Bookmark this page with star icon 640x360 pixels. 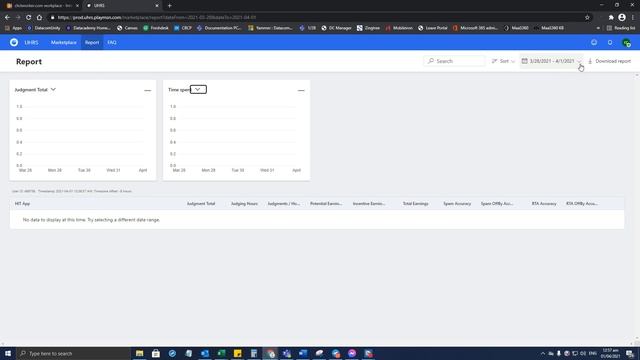click(x=587, y=18)
